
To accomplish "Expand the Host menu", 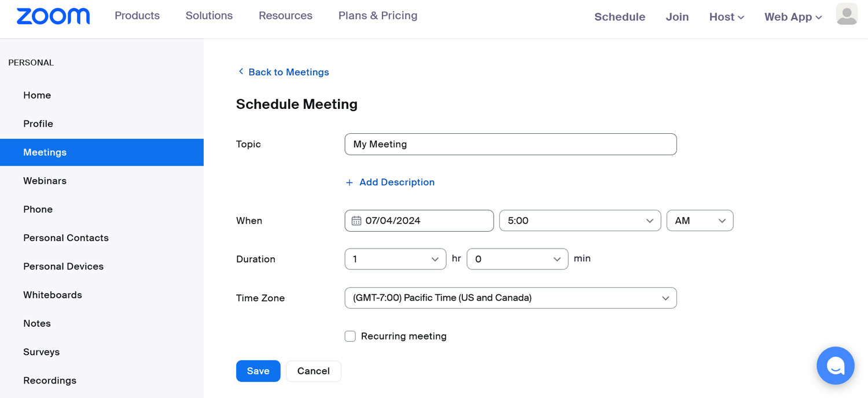I will click(726, 17).
